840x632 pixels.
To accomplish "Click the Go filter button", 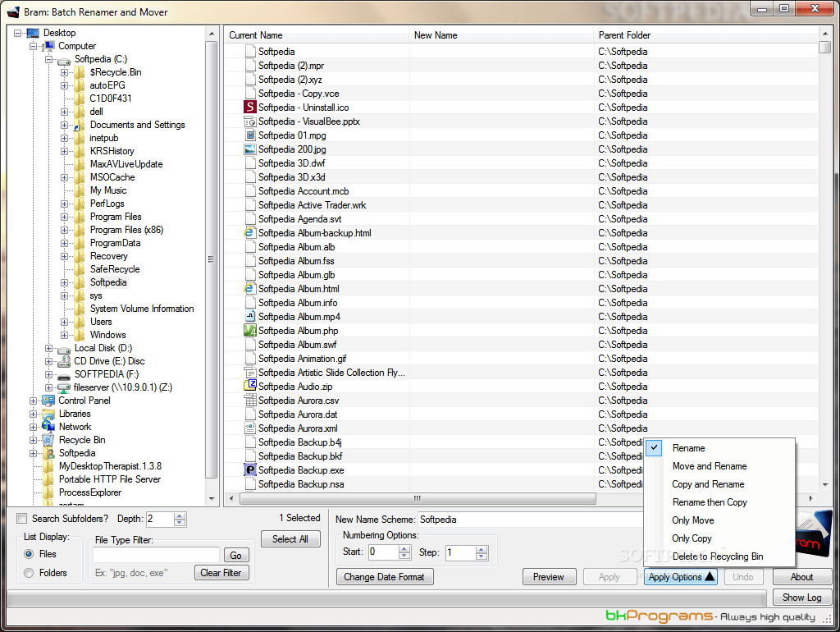I will click(235, 555).
